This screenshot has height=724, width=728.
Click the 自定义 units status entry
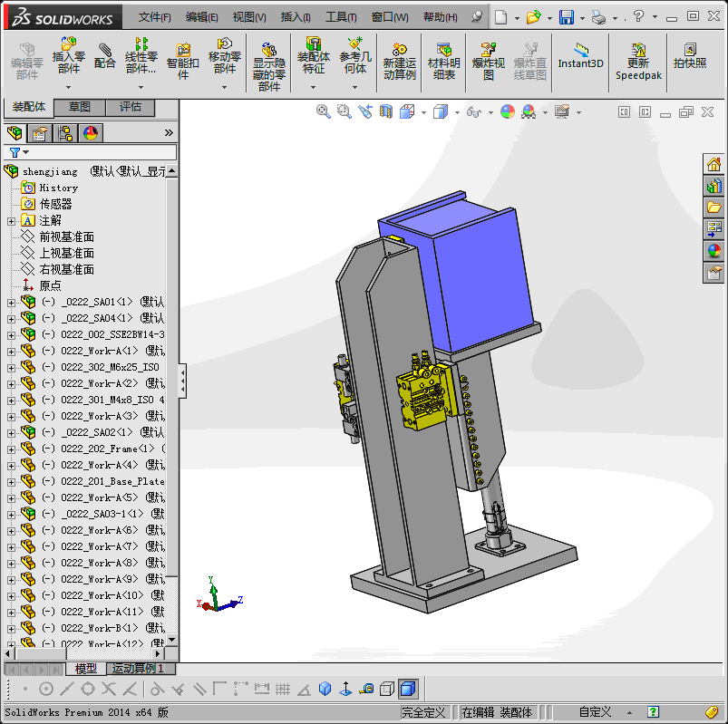coord(595,712)
